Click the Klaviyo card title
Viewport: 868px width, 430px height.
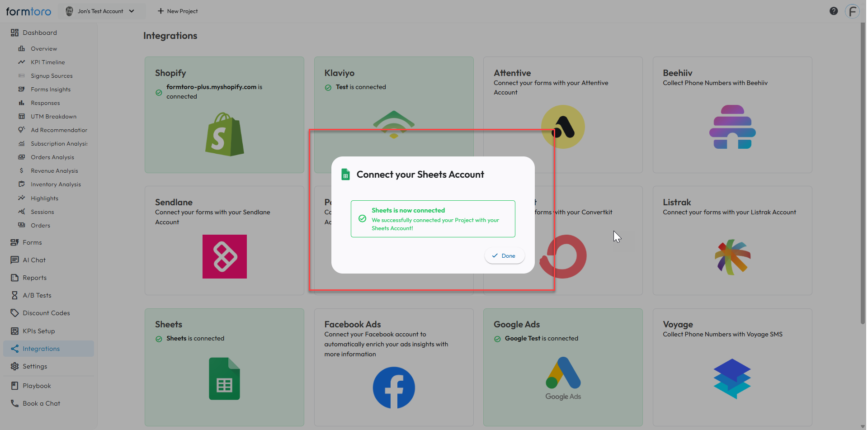[339, 73]
